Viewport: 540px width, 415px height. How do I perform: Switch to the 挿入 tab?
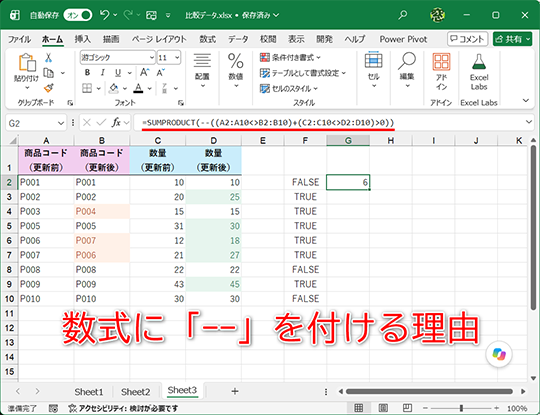83,39
